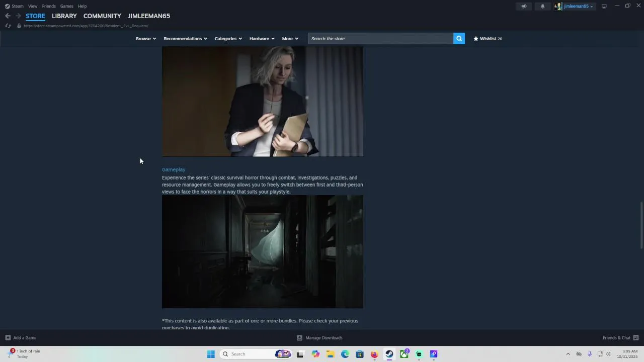The height and width of the screenshot is (362, 644).
Task: Open volume control in system tray
Action: (608, 354)
